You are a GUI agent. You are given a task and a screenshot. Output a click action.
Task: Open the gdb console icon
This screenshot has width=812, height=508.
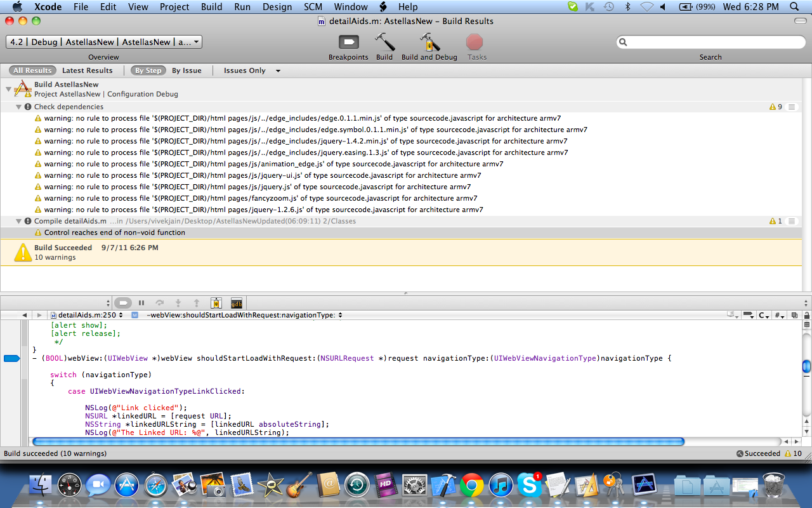(237, 303)
